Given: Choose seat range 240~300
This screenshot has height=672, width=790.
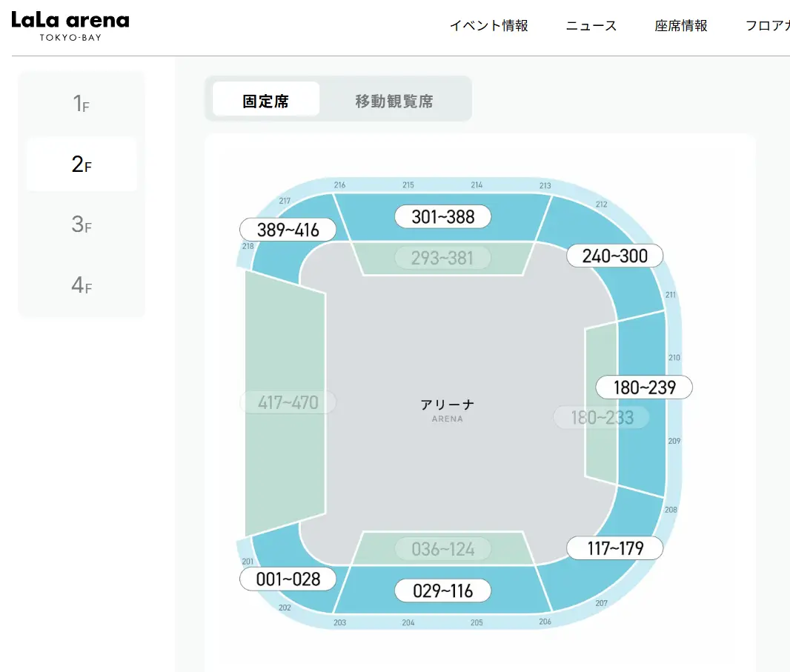Looking at the screenshot, I should [x=614, y=256].
